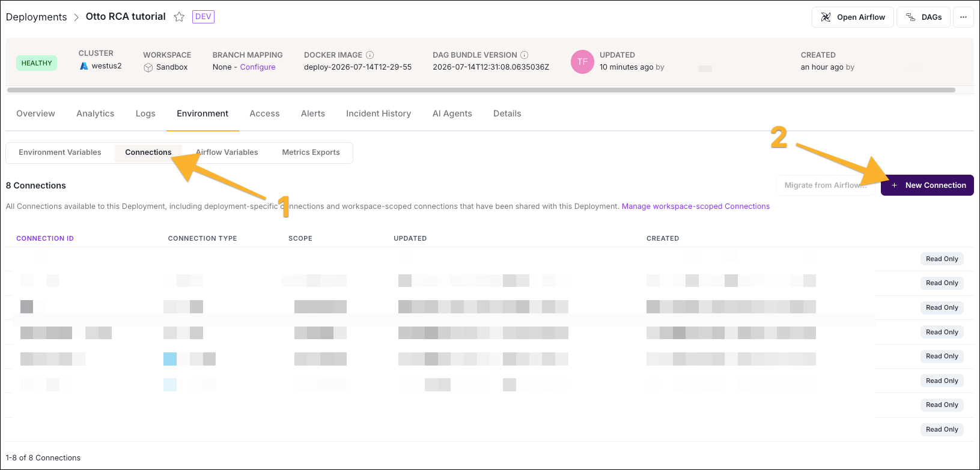
Task: Create a New Connection
Action: [x=927, y=185]
